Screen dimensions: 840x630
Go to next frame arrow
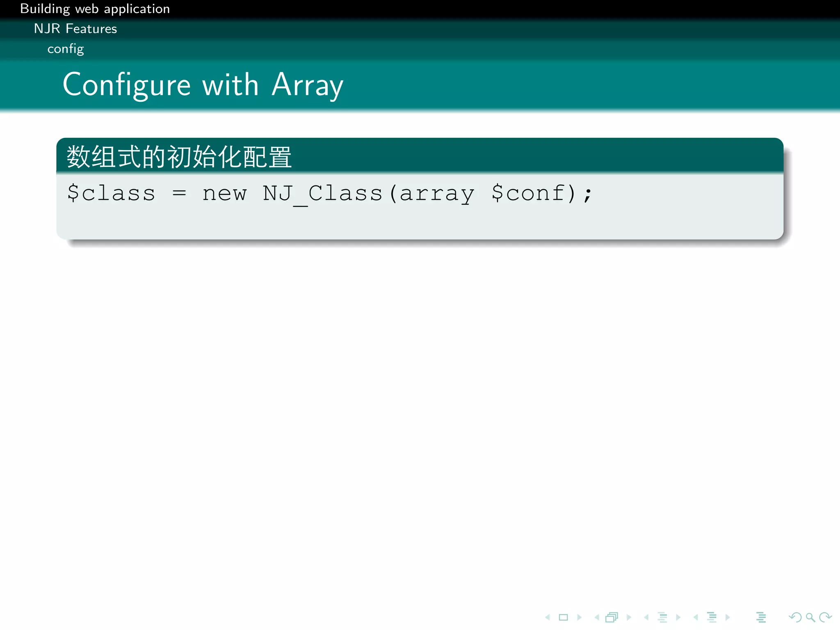click(x=629, y=617)
